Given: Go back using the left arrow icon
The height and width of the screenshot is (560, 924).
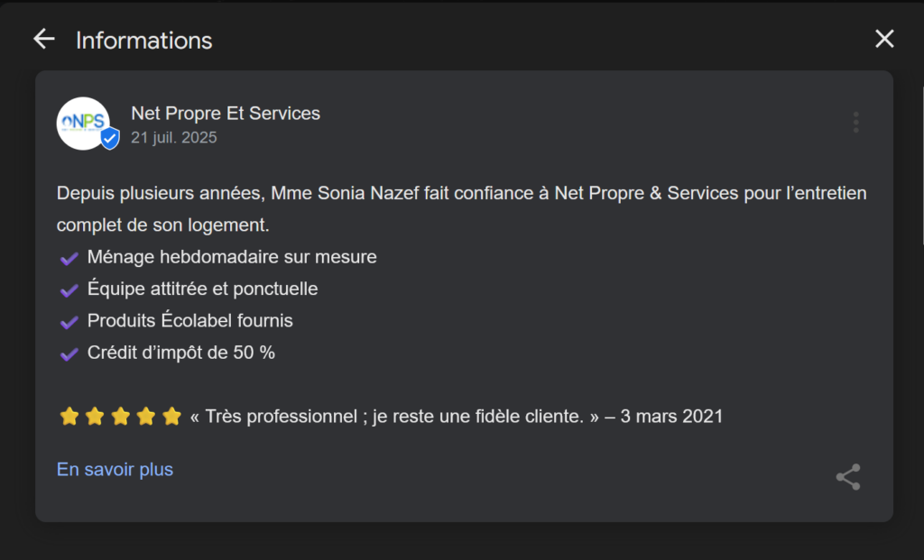Looking at the screenshot, I should coord(44,39).
